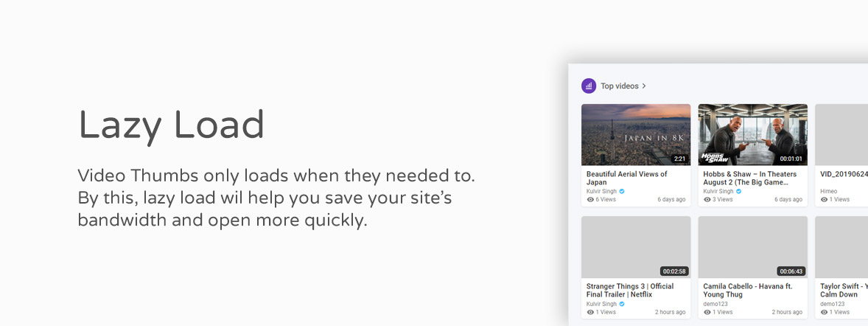Click verified badge beside Kulvir Singh under Japan video
This screenshot has height=326, width=868.
[622, 191]
